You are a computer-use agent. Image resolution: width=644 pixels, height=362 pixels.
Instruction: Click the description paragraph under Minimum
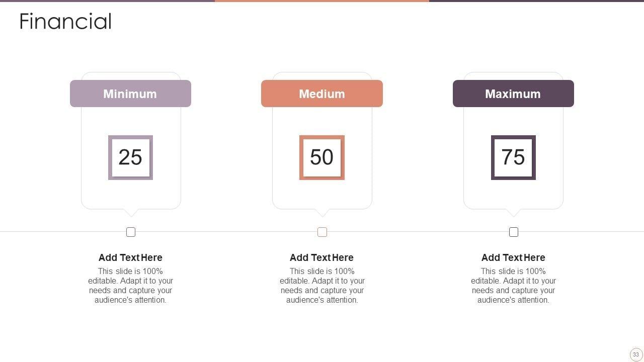point(130,286)
